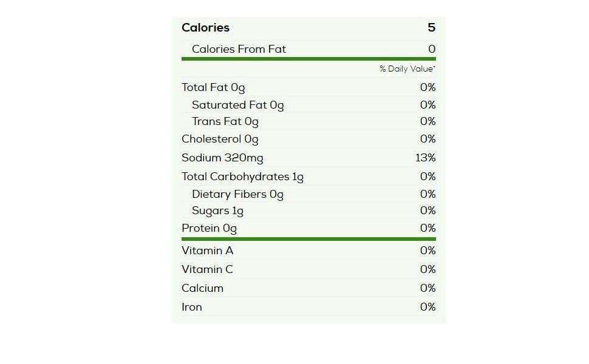This screenshot has height=364, width=589.
Task: Click the 13% sodium daily value
Action: tap(426, 158)
